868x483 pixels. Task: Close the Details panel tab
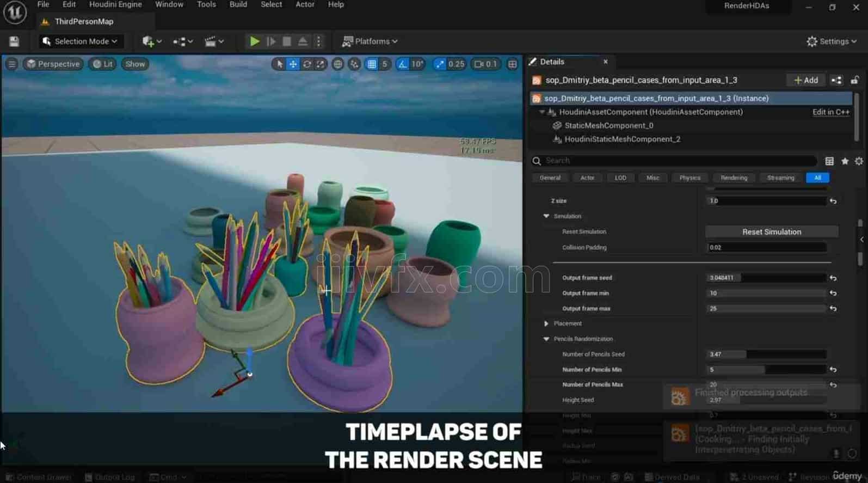coord(605,62)
